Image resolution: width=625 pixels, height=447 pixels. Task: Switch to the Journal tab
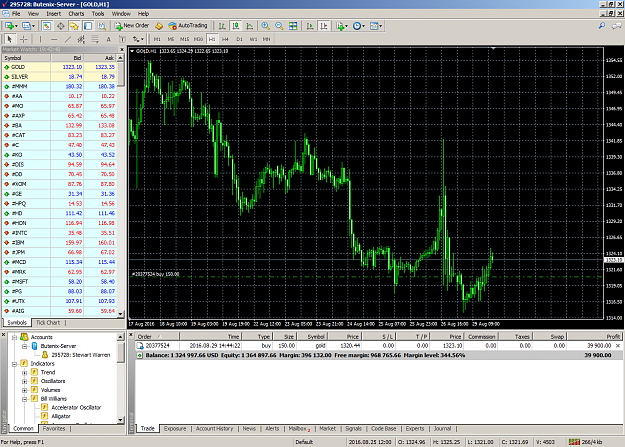(x=442, y=429)
